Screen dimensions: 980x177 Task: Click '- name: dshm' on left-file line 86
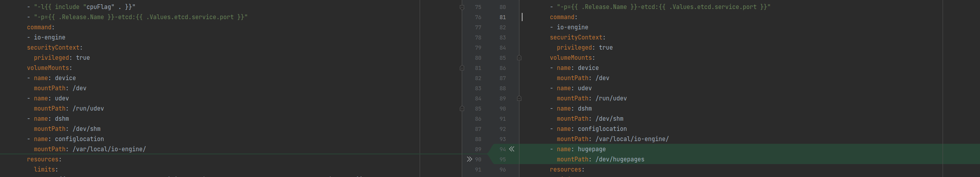(48, 119)
